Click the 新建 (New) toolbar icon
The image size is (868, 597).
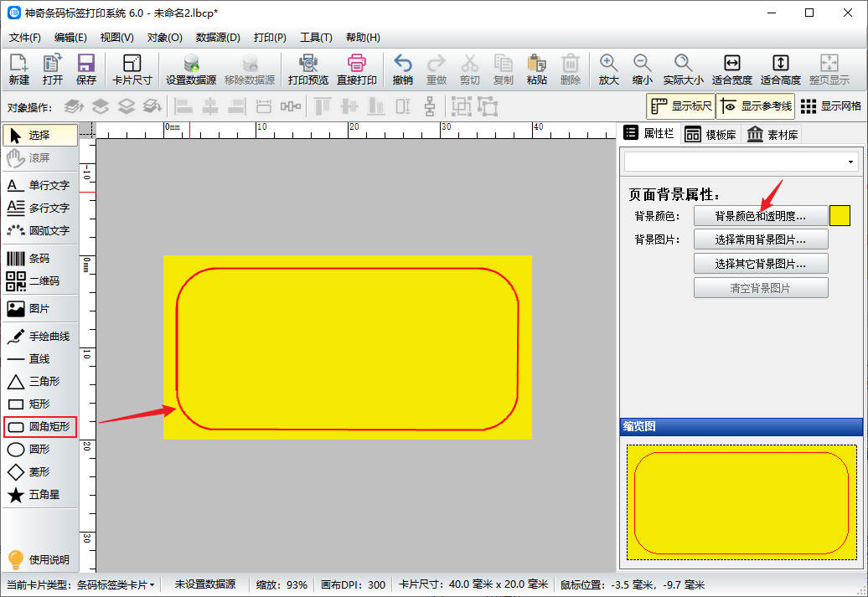(18, 69)
